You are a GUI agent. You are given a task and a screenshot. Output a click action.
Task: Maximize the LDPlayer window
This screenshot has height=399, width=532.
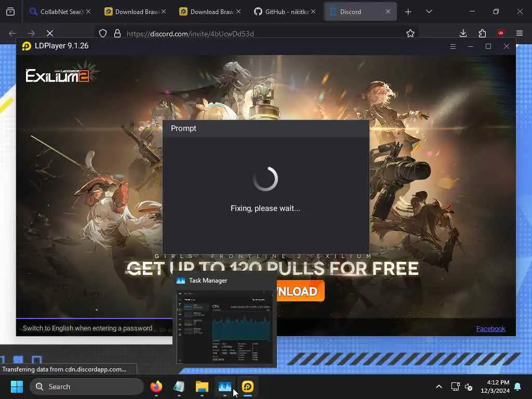488,46
